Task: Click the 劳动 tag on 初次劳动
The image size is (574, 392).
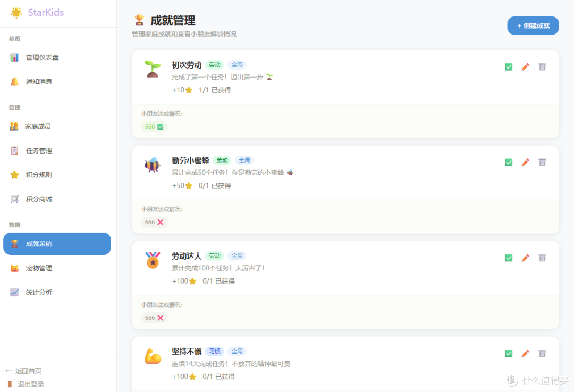Action: coord(215,65)
